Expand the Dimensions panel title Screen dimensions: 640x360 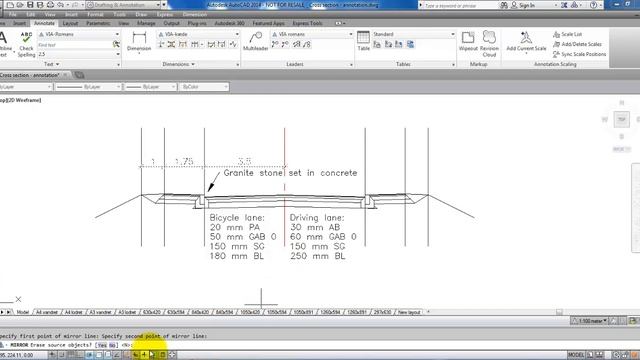178,64
